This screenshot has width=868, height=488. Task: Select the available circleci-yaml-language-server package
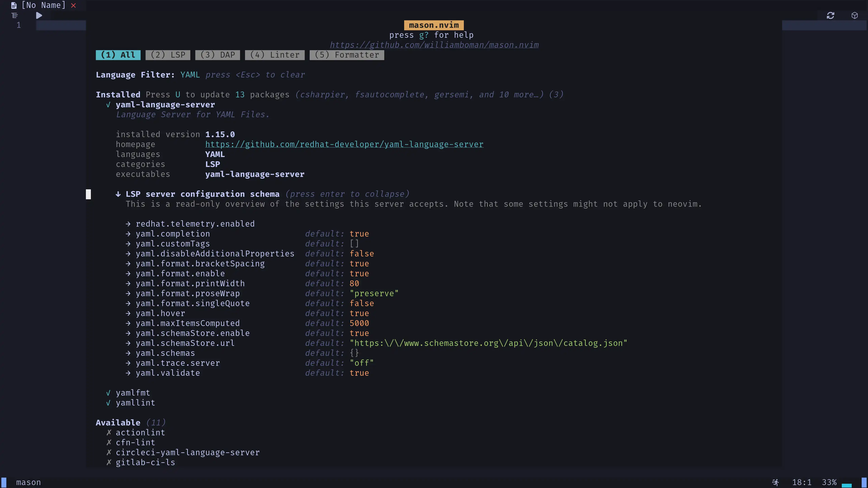(188, 452)
